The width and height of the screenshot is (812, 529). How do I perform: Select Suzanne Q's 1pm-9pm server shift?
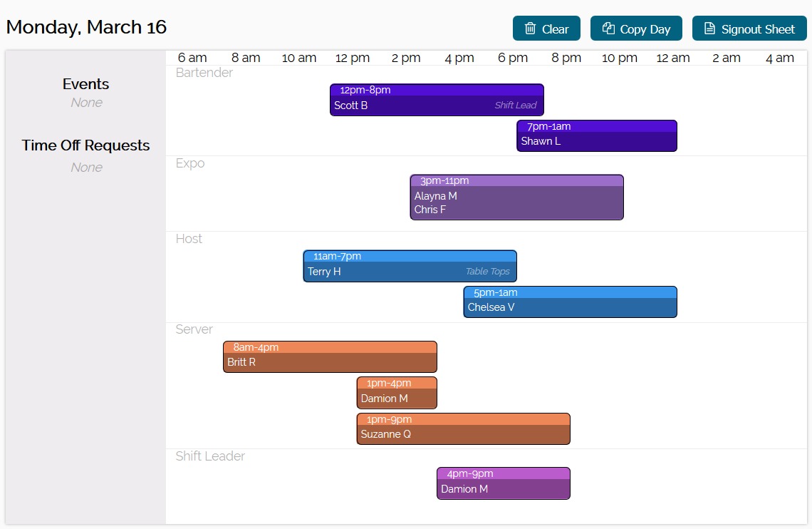point(463,428)
